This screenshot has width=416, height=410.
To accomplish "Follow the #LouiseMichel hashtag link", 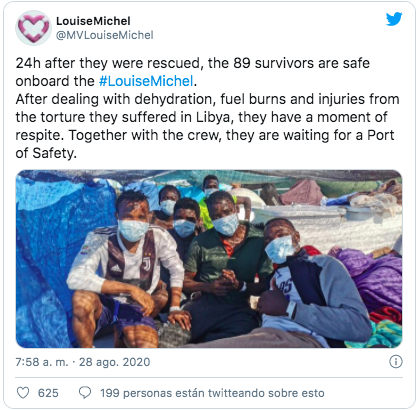I will tap(146, 81).
